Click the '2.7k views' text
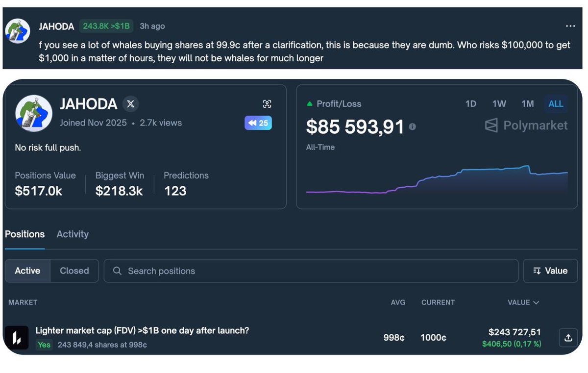The width and height of the screenshot is (588, 373). coord(161,123)
